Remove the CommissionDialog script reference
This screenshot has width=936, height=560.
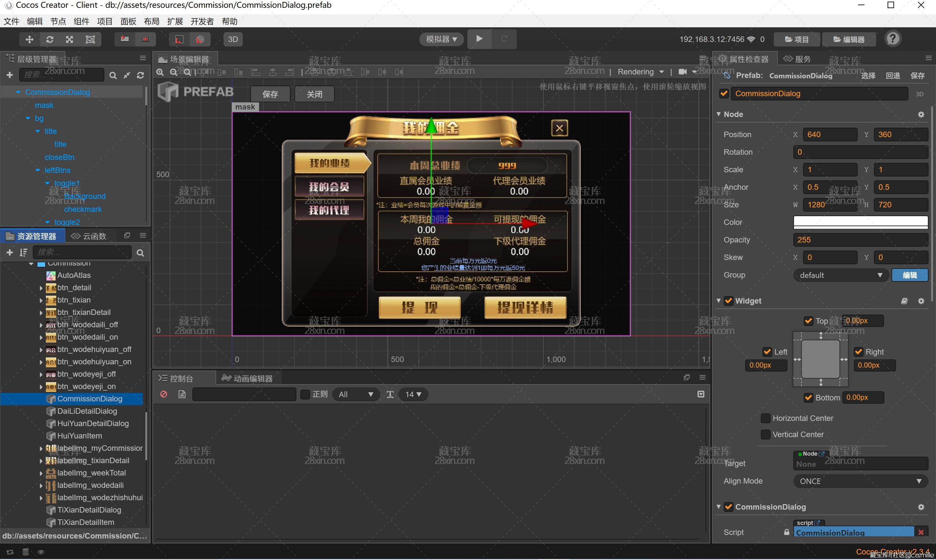(x=921, y=532)
